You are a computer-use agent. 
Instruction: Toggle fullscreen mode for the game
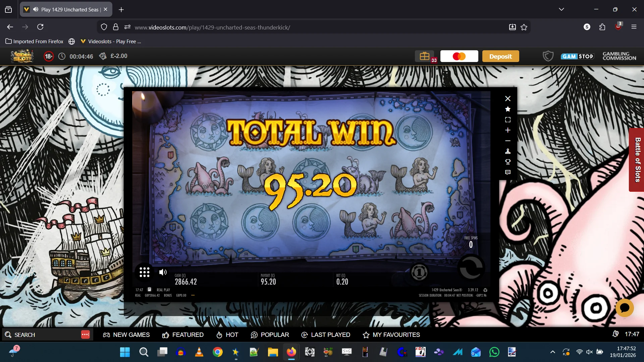[x=508, y=120]
